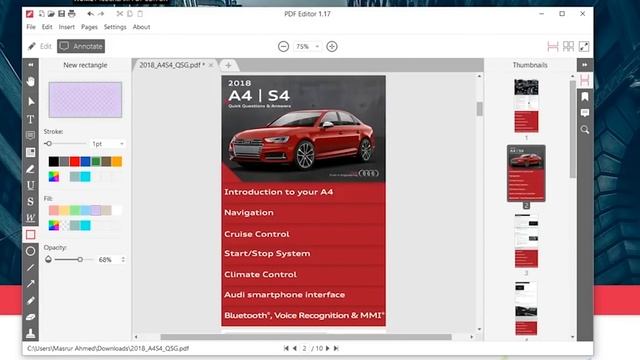Open the Pages menu
The width and height of the screenshot is (640, 360).
(x=89, y=27)
